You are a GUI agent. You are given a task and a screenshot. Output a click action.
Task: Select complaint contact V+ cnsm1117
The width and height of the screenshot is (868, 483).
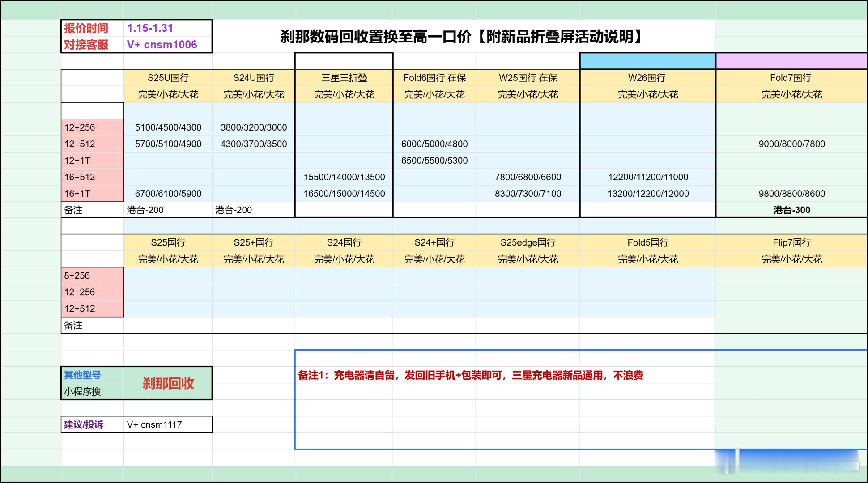(154, 425)
